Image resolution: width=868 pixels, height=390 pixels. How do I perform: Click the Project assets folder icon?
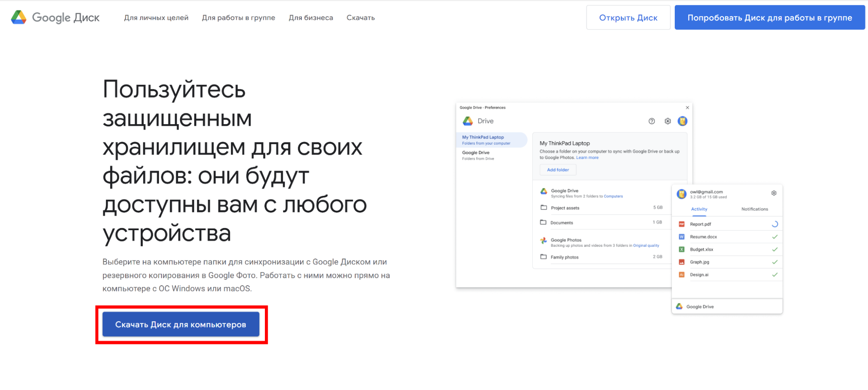(544, 208)
